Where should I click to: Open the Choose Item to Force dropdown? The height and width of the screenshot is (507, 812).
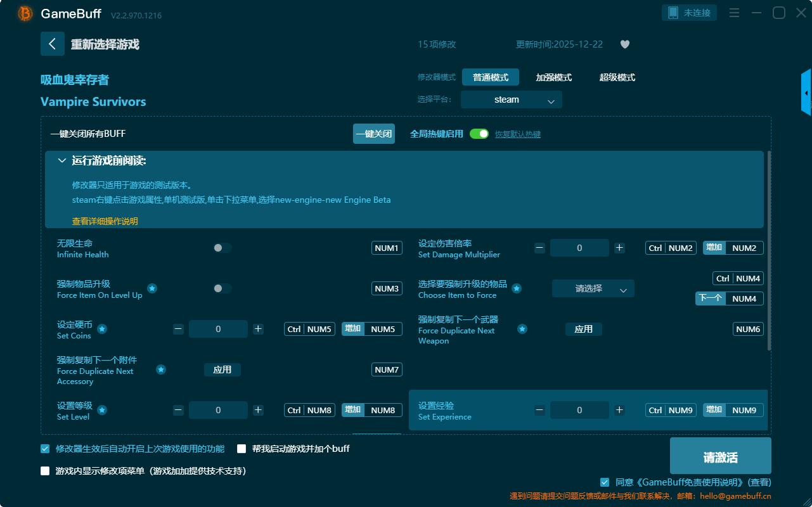coord(593,288)
